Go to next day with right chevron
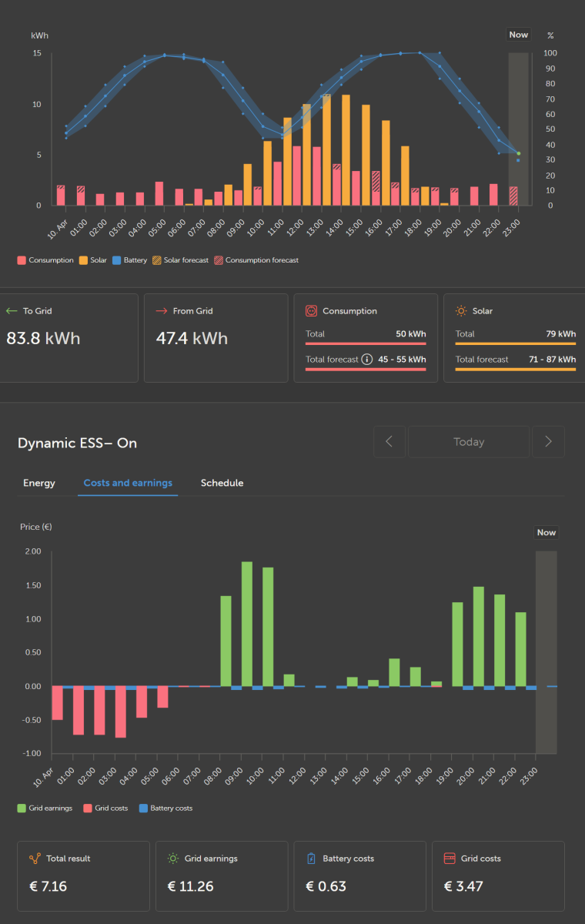 pyautogui.click(x=548, y=442)
